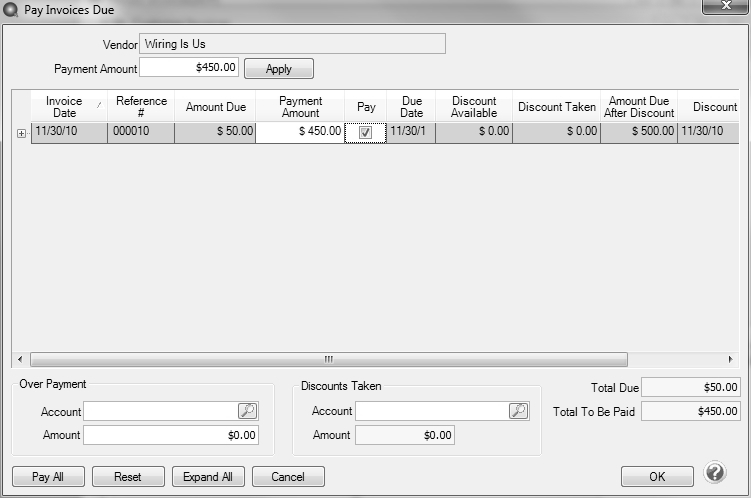The height and width of the screenshot is (498, 751).
Task: Open help with the question mark icon
Action: point(715,473)
